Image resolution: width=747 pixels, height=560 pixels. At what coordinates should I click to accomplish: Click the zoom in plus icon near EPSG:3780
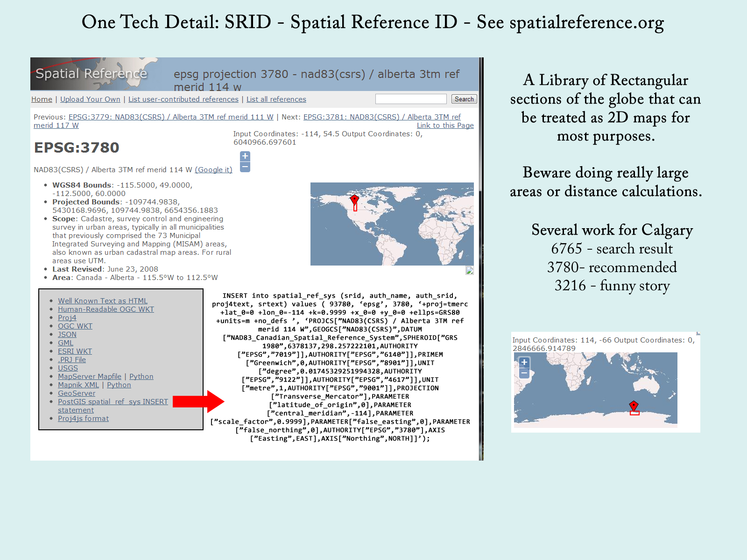click(x=245, y=156)
